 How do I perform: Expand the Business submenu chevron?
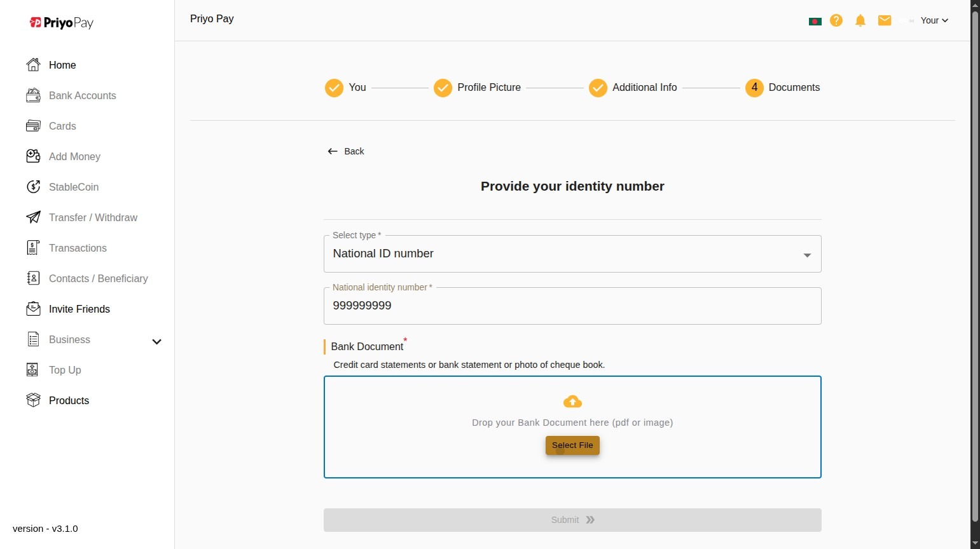tap(156, 342)
